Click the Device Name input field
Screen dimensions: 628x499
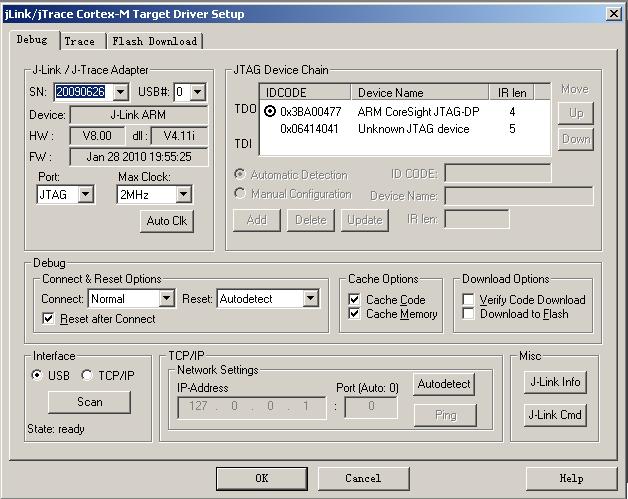519,196
